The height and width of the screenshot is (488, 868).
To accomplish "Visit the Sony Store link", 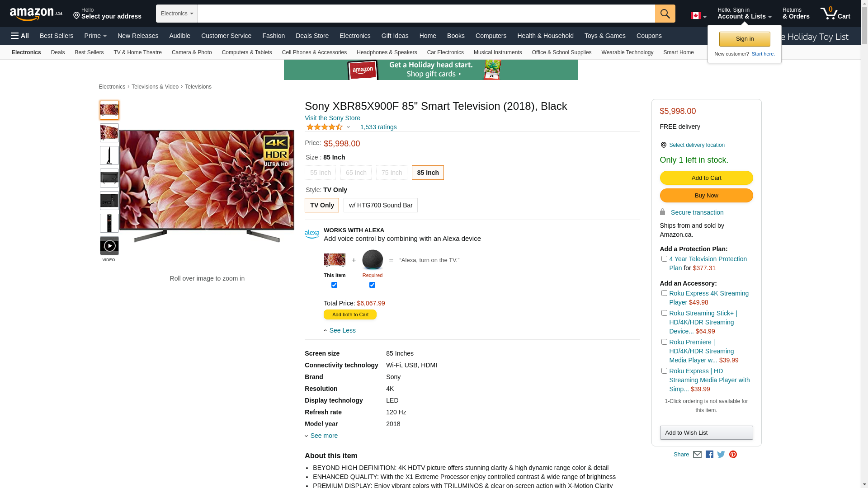I will click(x=332, y=118).
